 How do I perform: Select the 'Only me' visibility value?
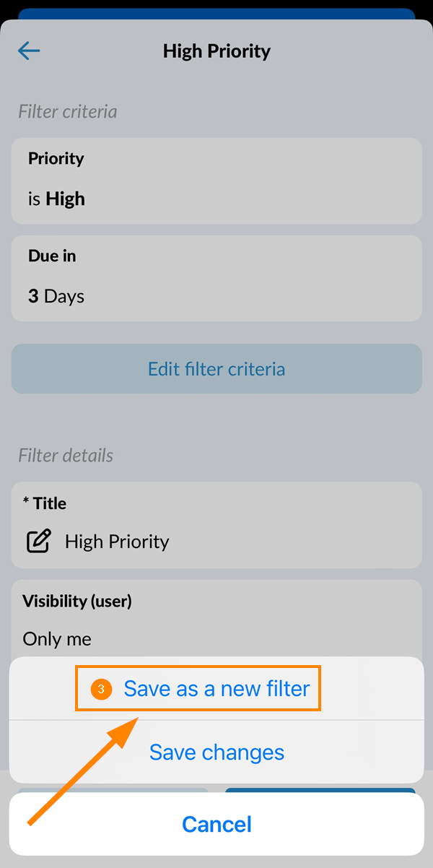click(x=57, y=639)
